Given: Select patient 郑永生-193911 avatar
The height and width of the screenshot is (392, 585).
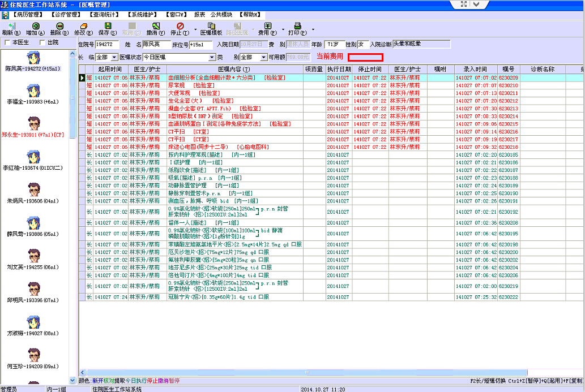Looking at the screenshot, I should pyautogui.click(x=33, y=123).
